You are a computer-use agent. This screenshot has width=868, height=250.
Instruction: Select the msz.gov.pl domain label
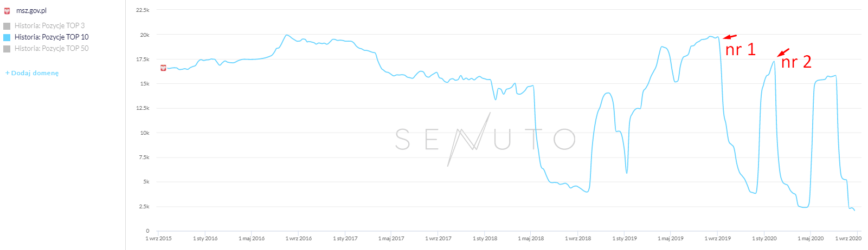(31, 11)
